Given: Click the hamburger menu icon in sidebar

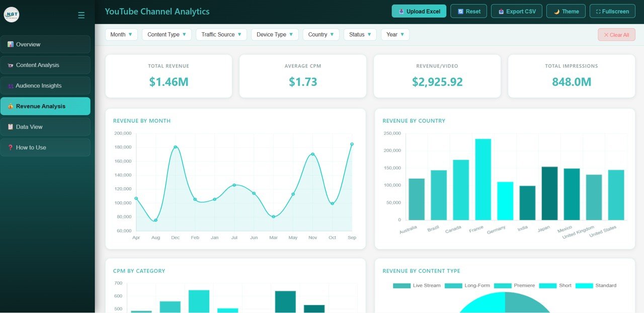Looking at the screenshot, I should pos(81,15).
